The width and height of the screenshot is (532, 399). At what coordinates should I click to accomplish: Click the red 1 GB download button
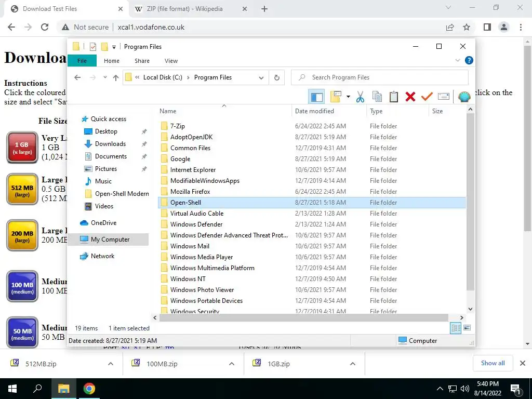tap(22, 148)
